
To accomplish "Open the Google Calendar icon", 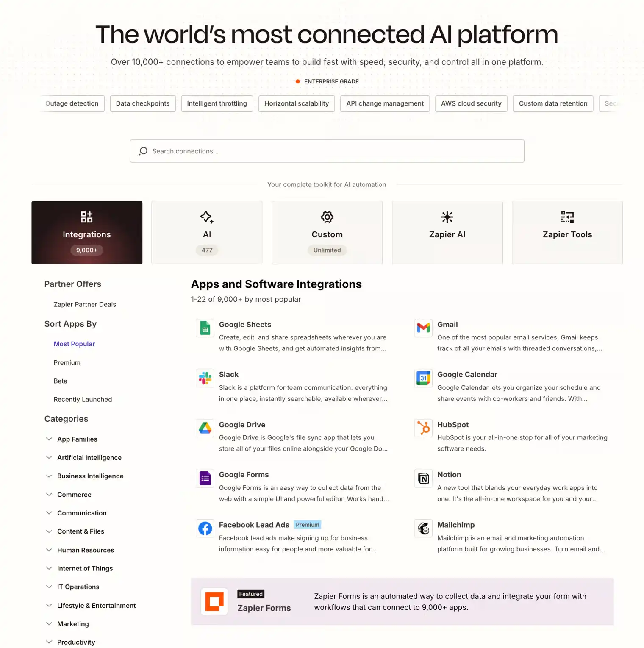I will 423,378.
